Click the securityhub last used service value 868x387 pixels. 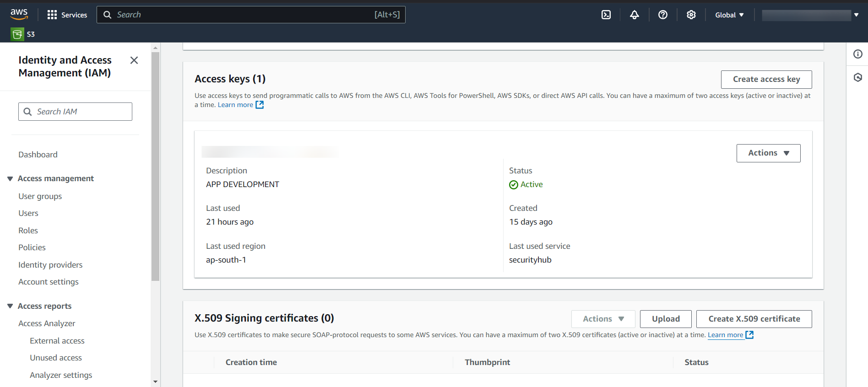(530, 260)
